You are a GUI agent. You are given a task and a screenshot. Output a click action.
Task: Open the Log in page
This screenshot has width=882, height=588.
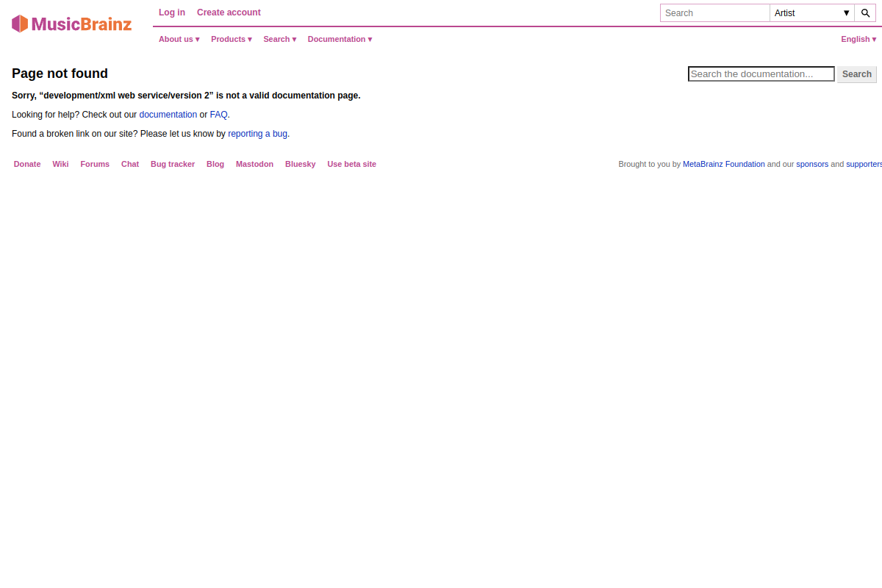tap(172, 12)
